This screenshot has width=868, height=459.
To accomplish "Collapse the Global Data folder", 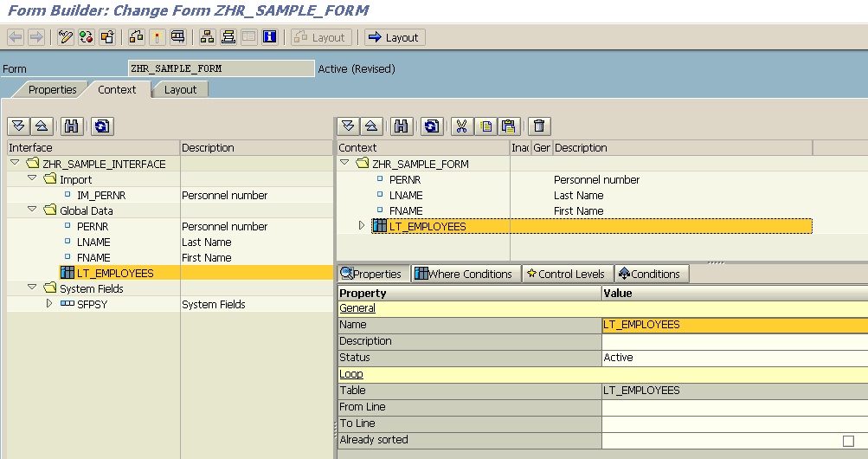I will [32, 210].
